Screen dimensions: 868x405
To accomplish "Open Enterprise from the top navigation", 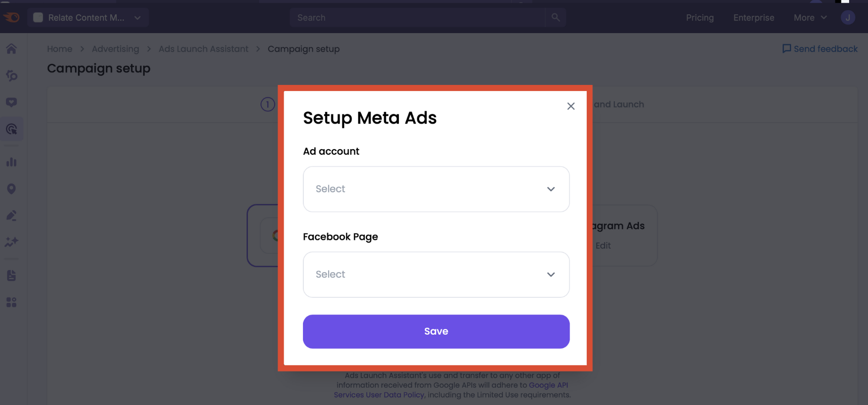I will tap(753, 17).
